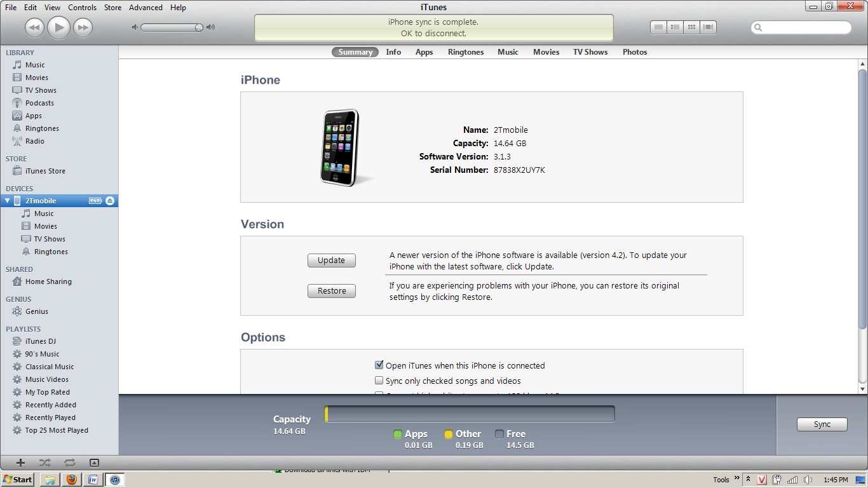Switch to the Photos tab
This screenshot has width=868, height=488.
(635, 52)
